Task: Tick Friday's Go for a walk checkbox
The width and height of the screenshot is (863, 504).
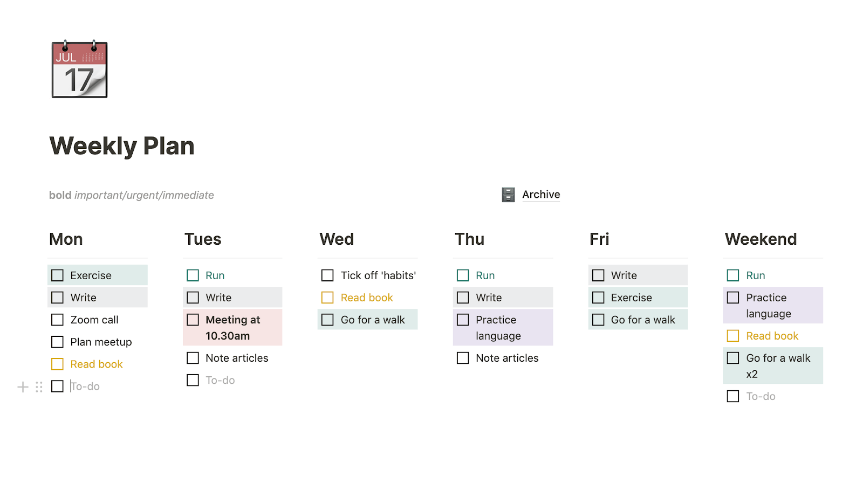Action: click(598, 320)
